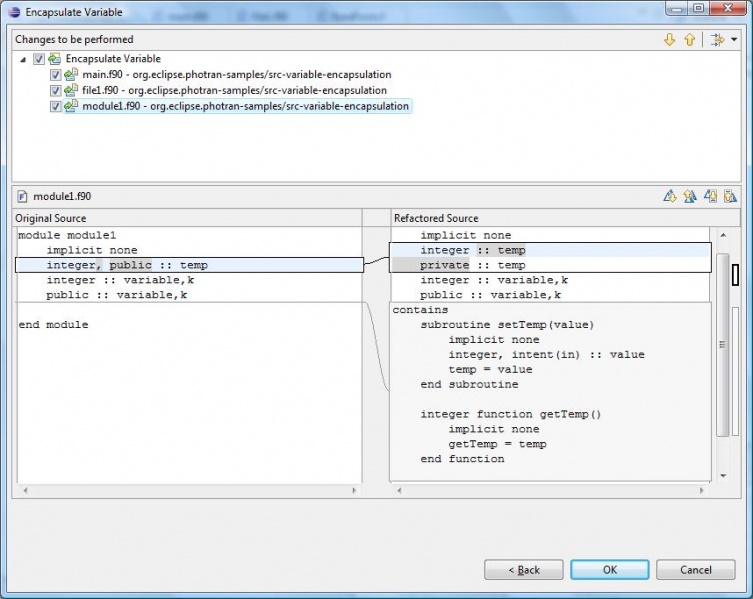Click 'integer, public :: temp' line in original source
Viewport: 753px width, 599px height.
click(x=127, y=265)
